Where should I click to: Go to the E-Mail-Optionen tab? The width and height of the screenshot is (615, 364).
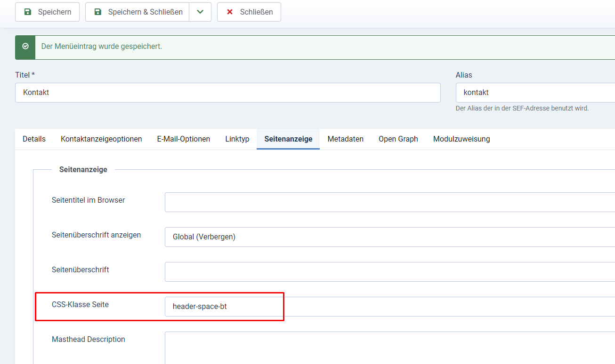click(184, 139)
